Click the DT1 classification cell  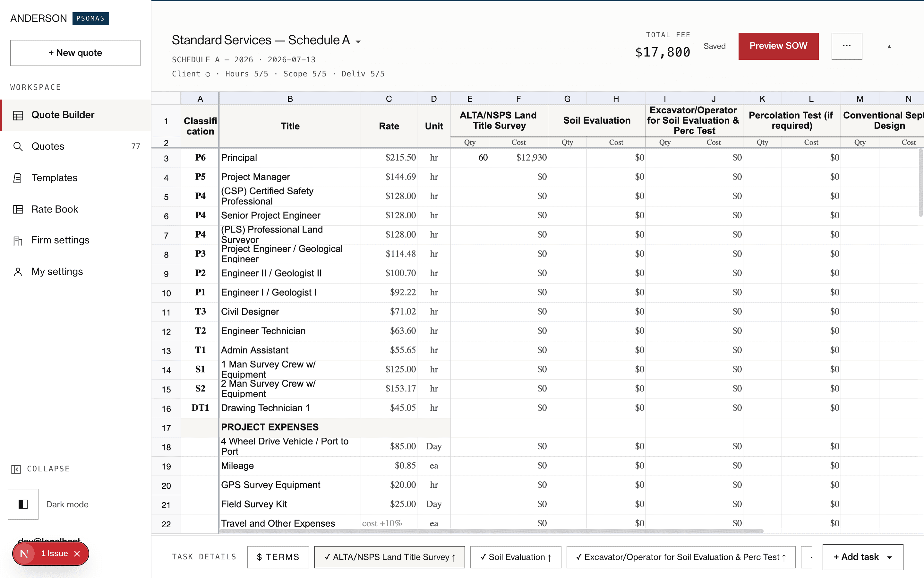coord(200,408)
